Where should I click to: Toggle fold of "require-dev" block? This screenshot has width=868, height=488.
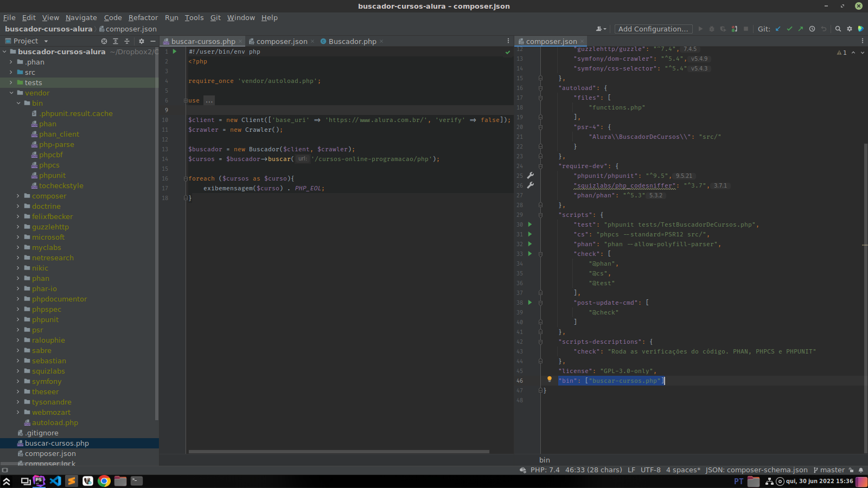tap(540, 166)
